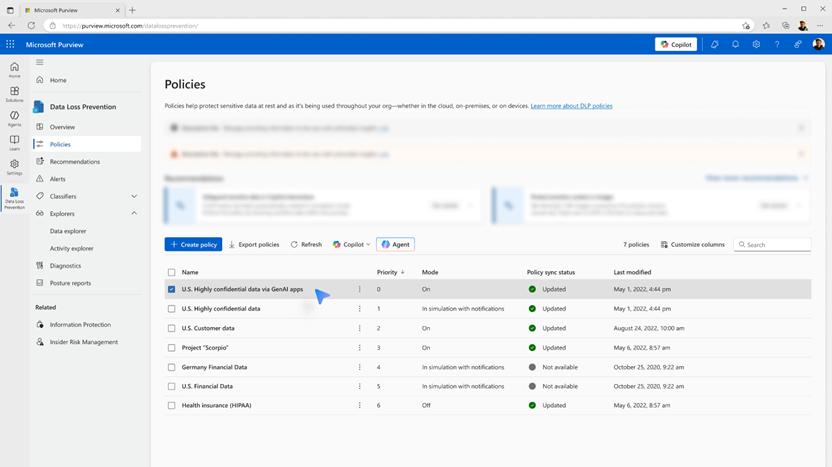
Task: Open more actions for Health insurance (HIPAA)
Action: [x=359, y=405]
